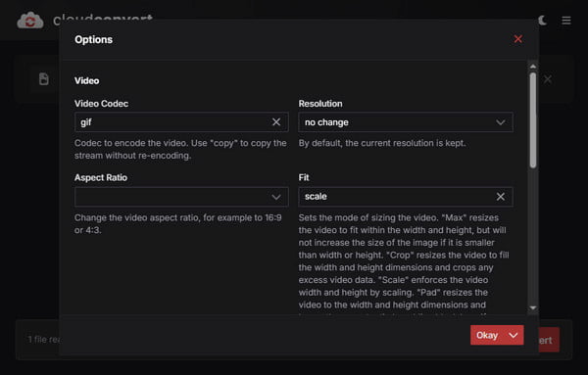Image resolution: width=588 pixels, height=375 pixels.
Task: Click the scrollbar up arrow
Action: (533, 67)
